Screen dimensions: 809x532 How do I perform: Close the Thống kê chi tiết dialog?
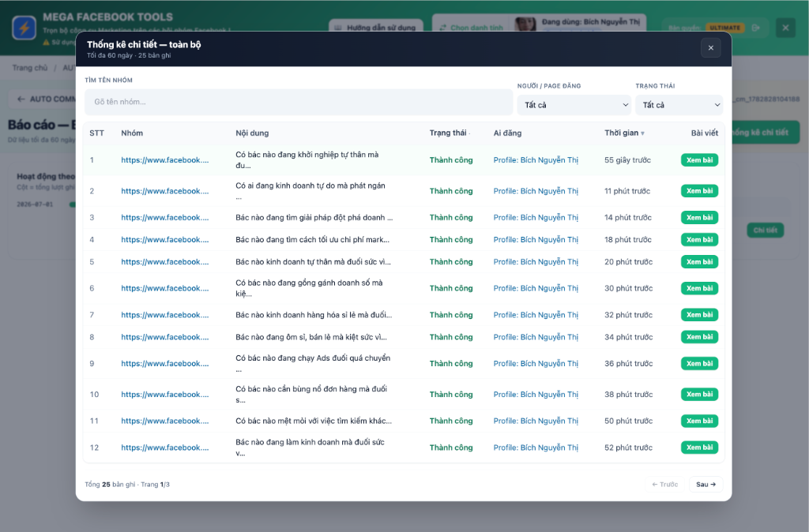tap(710, 48)
